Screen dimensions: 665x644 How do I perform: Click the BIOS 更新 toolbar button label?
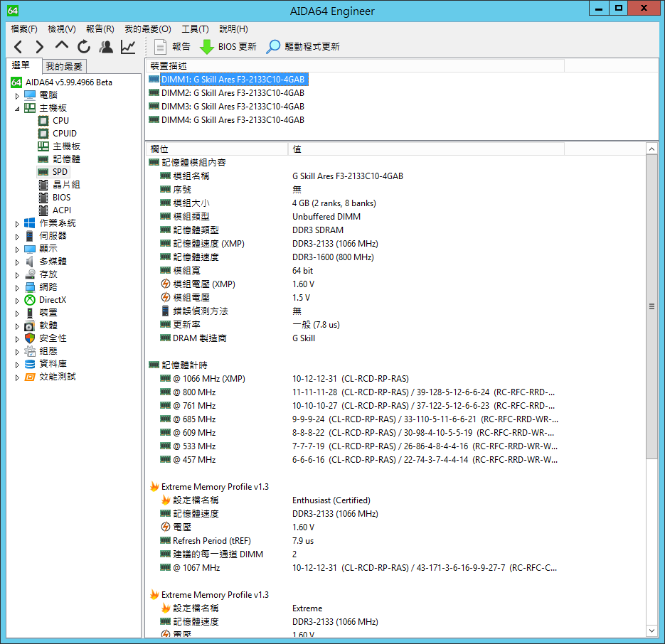click(238, 47)
